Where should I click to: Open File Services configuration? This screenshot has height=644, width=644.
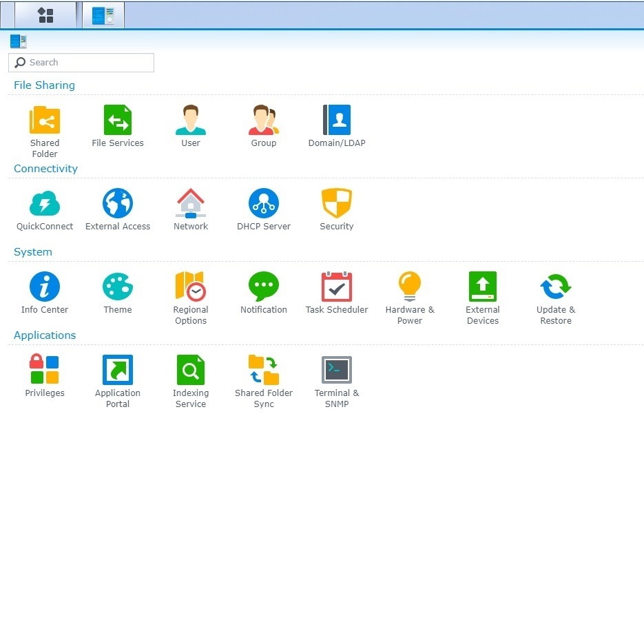117,119
